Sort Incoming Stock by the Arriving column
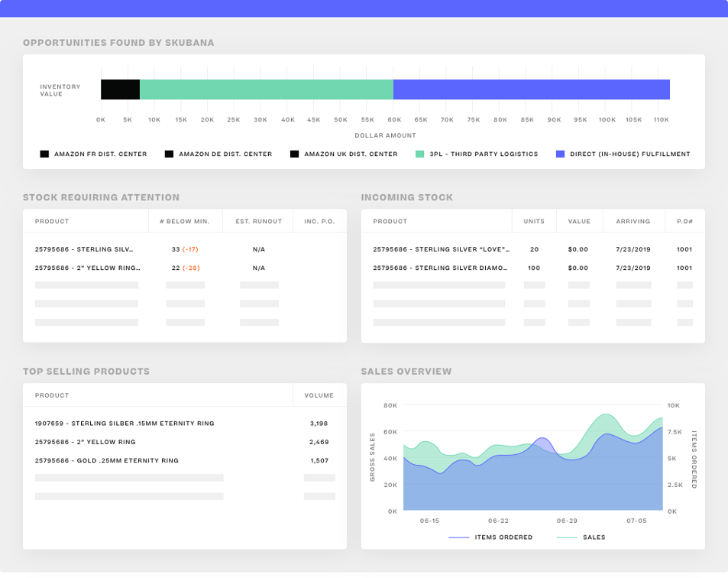Screen dimensions: 728x578 634,221
